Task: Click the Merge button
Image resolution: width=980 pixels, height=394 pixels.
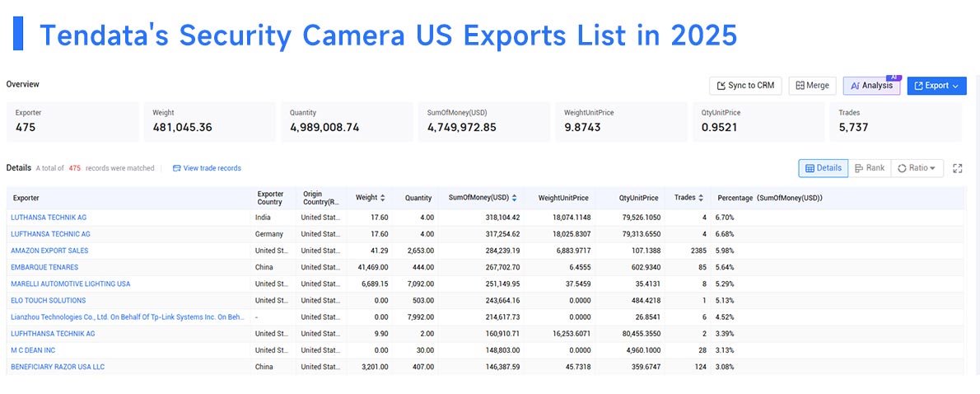Action: (x=812, y=86)
